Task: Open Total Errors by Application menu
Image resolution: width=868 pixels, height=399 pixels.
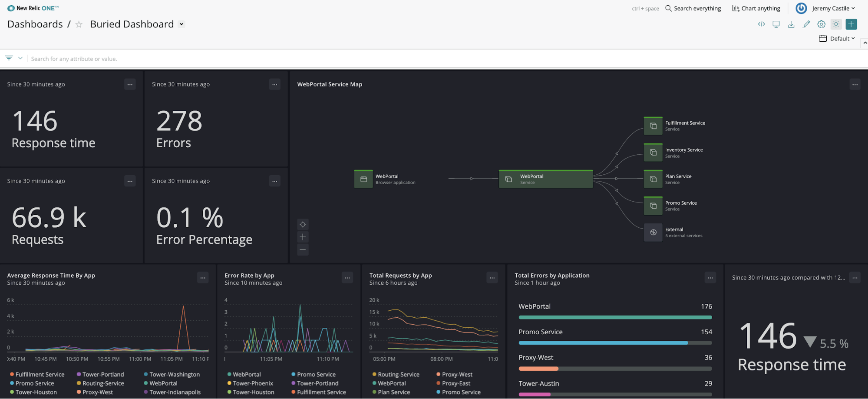Action: click(710, 277)
